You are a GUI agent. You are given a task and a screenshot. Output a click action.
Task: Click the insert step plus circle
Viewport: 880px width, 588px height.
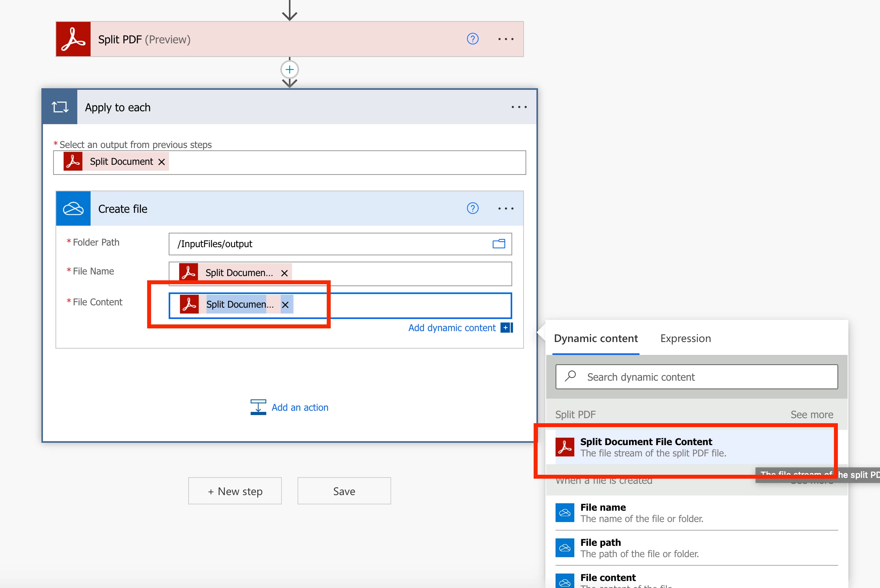point(289,69)
